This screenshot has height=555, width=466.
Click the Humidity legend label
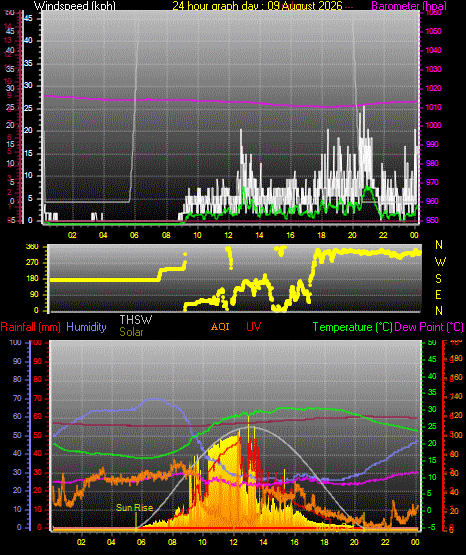[86, 327]
